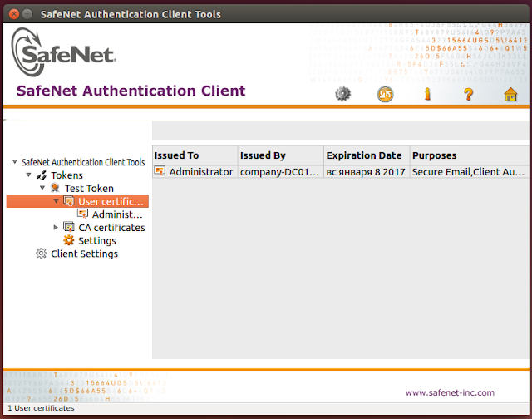Screen dimensions: 532x419
Task: Open Advanced View gear icon
Action: click(x=342, y=94)
